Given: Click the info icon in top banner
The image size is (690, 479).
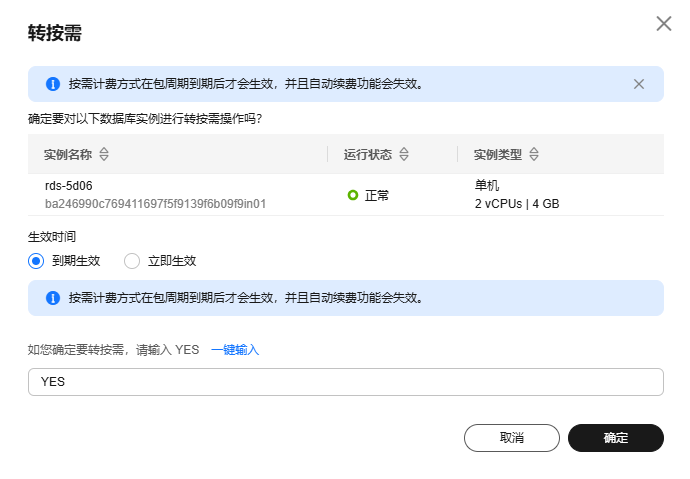Looking at the screenshot, I should 53,84.
